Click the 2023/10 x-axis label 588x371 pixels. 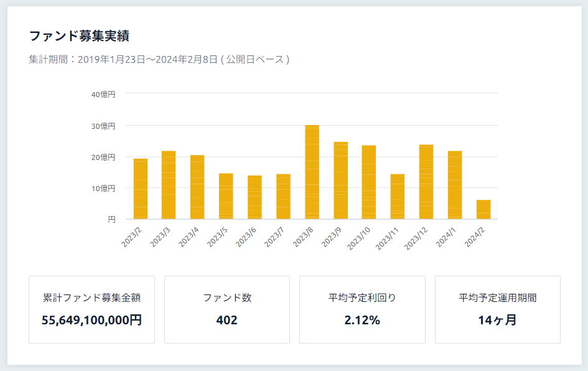[358, 238]
